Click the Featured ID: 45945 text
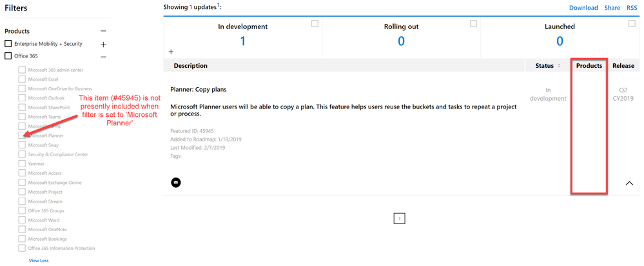The image size is (644, 266). coord(192,131)
